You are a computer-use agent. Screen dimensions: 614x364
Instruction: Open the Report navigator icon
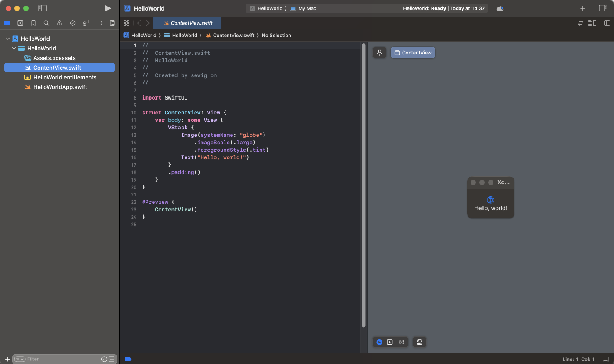[112, 23]
